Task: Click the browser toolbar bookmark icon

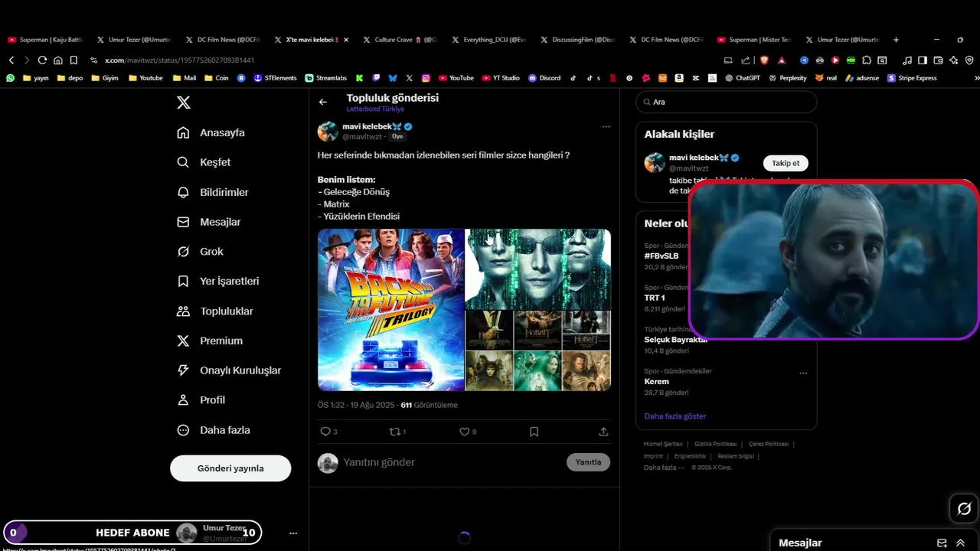Action: (73, 60)
